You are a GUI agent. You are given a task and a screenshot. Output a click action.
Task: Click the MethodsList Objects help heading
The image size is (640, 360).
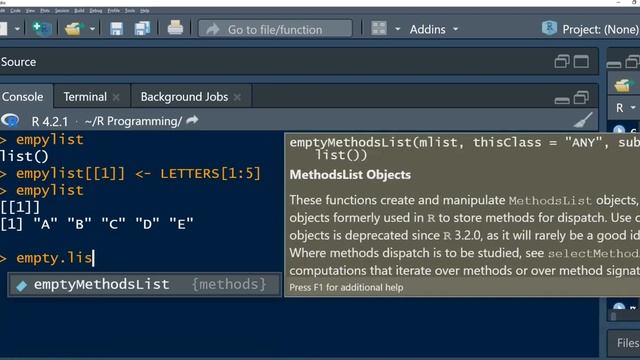click(x=350, y=175)
